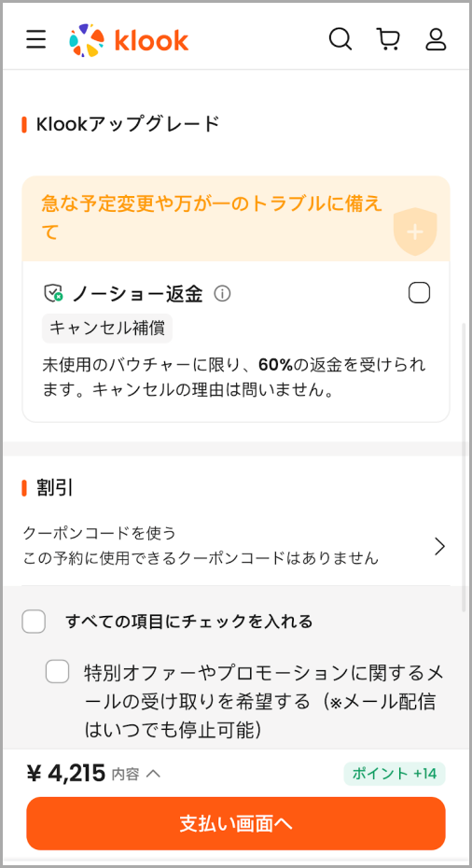Select the キャンセル補償 tag
Image resolution: width=472 pixels, height=868 pixels.
tap(107, 329)
